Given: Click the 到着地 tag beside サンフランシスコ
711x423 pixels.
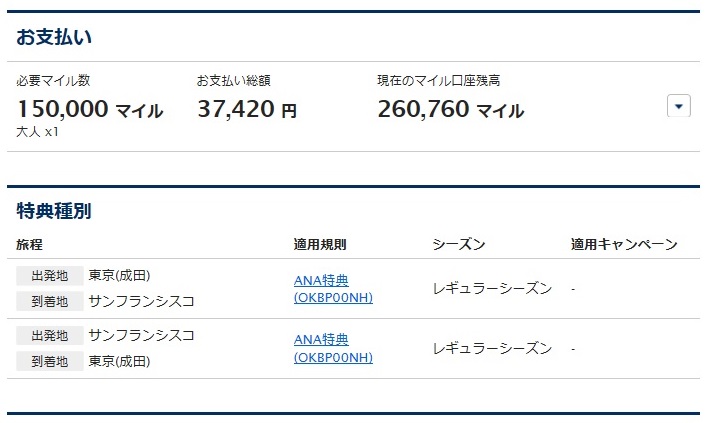Looking at the screenshot, I should 50,300.
